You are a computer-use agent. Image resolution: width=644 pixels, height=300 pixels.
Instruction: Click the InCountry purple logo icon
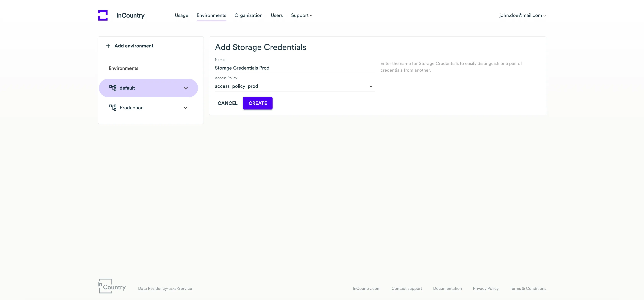coord(103,15)
